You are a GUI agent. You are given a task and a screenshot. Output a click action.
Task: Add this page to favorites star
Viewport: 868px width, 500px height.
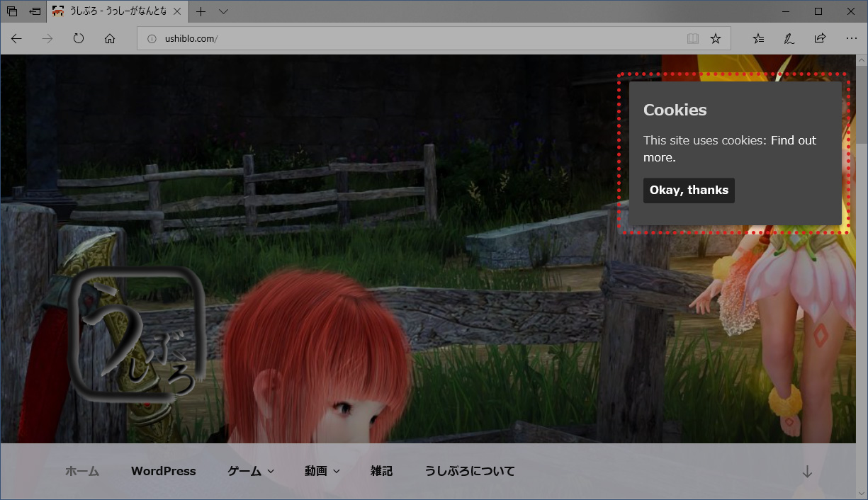click(x=716, y=39)
